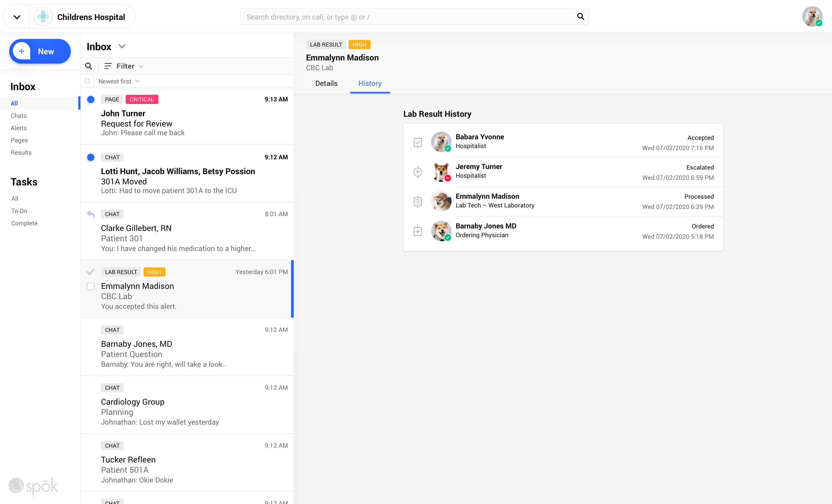This screenshot has width=832, height=504.
Task: Click Babara Yvonne's avatar in history
Action: click(441, 142)
